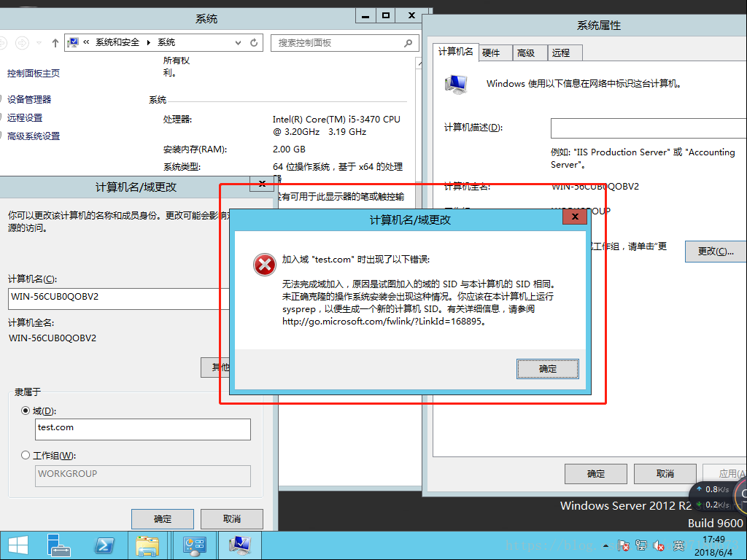The width and height of the screenshot is (747, 560).
Task: Click the computer name field in the Computer Name/Domain Changes dialog
Action: 119,298
